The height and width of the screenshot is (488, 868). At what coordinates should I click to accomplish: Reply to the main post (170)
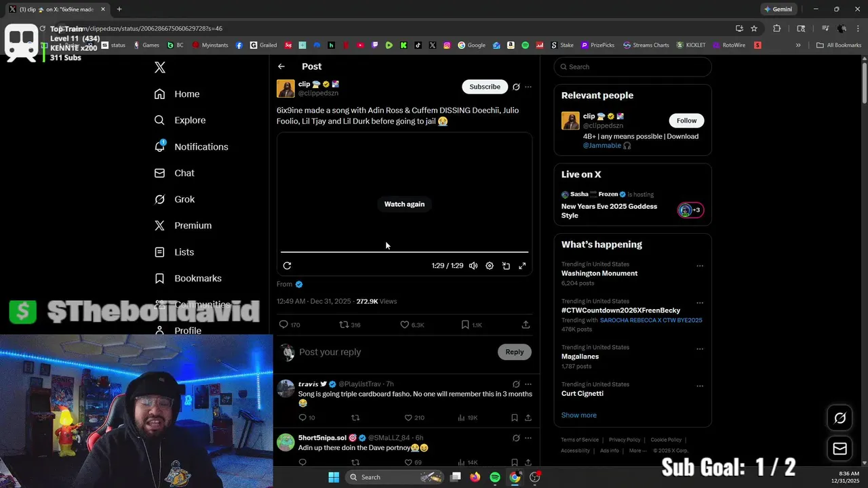pyautogui.click(x=290, y=325)
